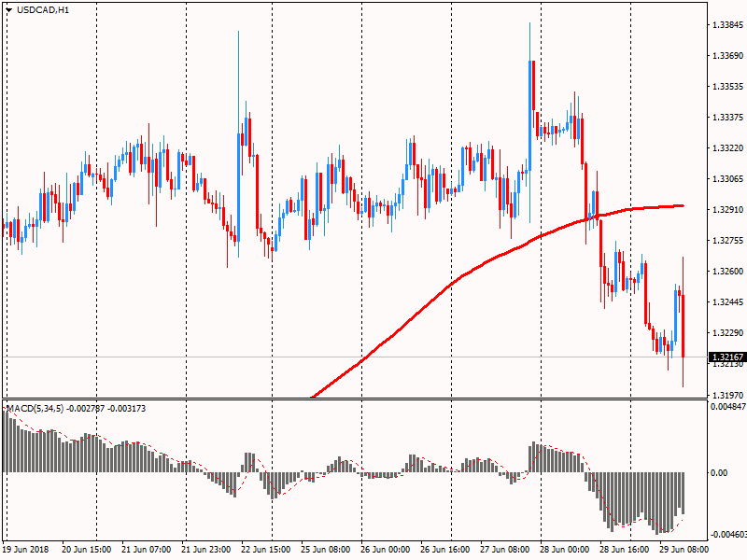Click the 0.00 MACD zero level label

click(x=719, y=473)
